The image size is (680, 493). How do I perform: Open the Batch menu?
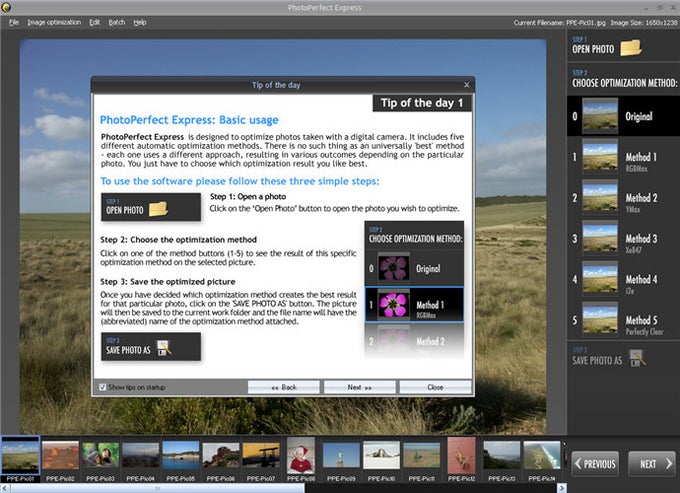coord(117,23)
